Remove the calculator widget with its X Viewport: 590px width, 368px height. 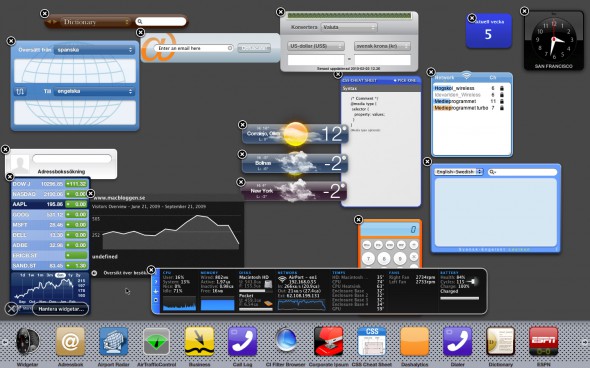[x=358, y=219]
